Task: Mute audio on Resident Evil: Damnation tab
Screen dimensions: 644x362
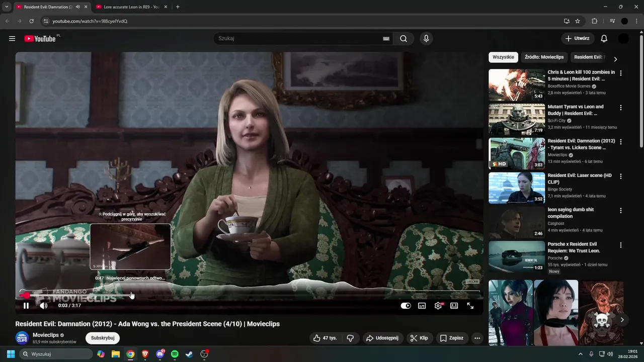Action: pos(77,7)
